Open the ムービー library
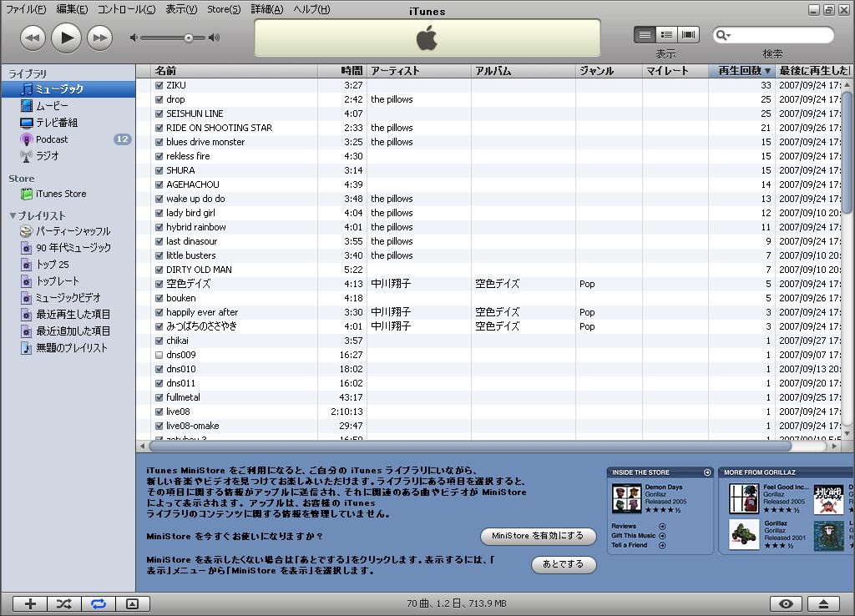The width and height of the screenshot is (855, 616). pyautogui.click(x=68, y=106)
